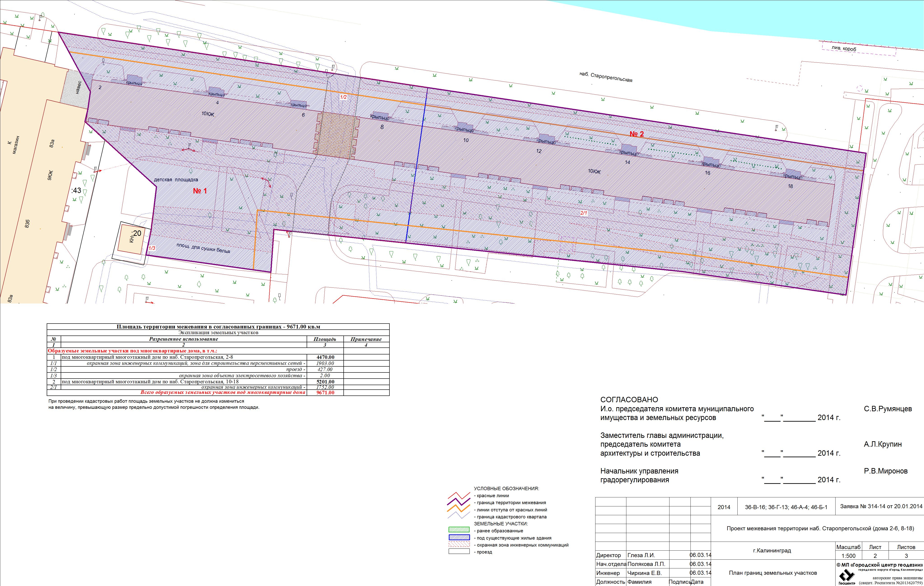Click the scale cell showing 1:500
Viewport: 924px width, 586px height.
[x=848, y=556]
